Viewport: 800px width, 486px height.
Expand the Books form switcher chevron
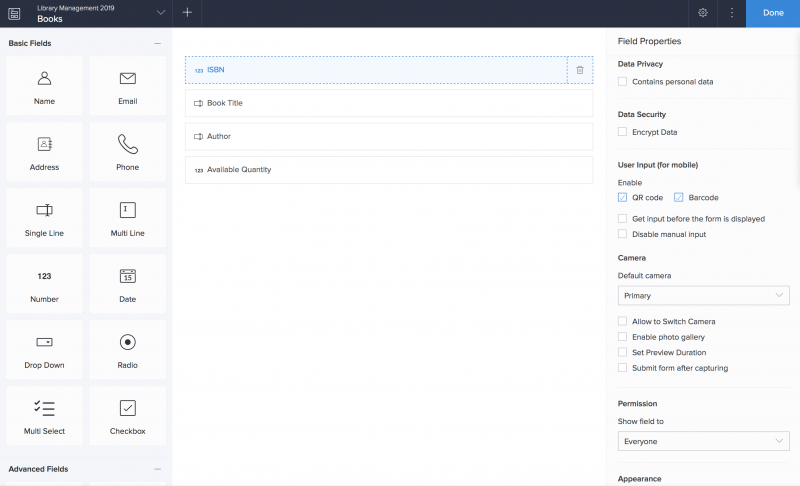(161, 13)
